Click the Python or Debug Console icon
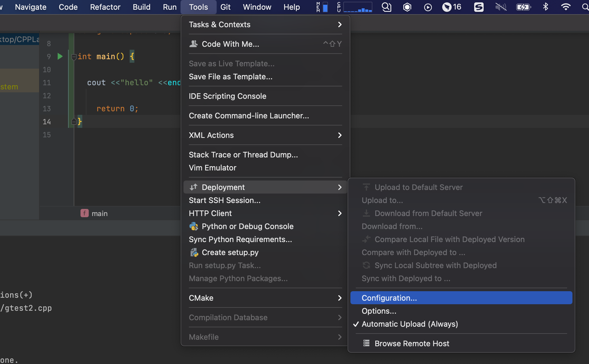This screenshot has width=589, height=364. 194,226
